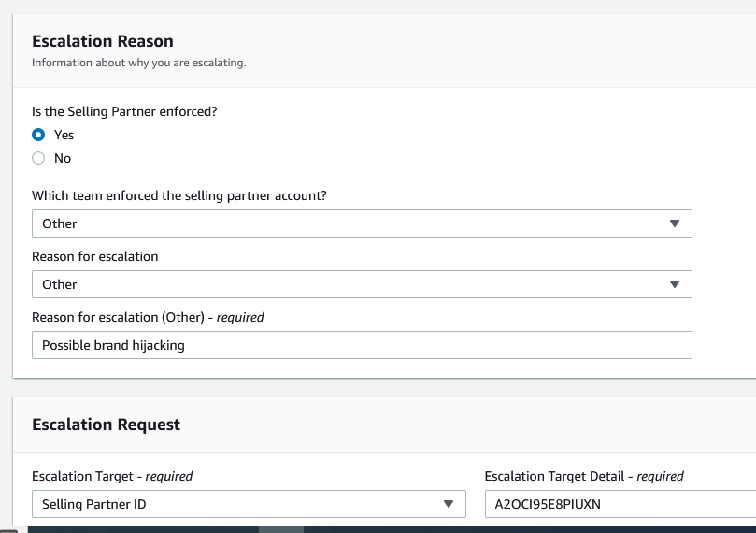Viewport: 756px width, 533px height.
Task: Click the Escalation Target Detail input field
Action: [x=619, y=504]
